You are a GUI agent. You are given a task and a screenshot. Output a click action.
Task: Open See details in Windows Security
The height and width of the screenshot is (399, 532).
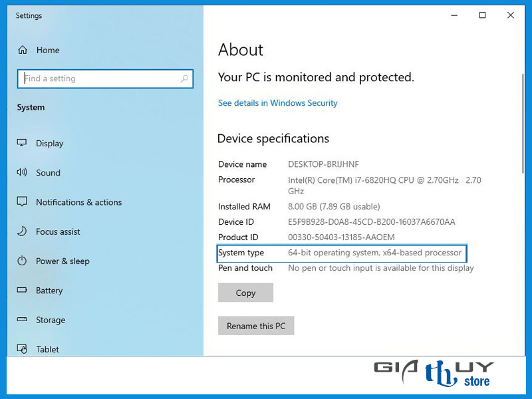[x=277, y=103]
